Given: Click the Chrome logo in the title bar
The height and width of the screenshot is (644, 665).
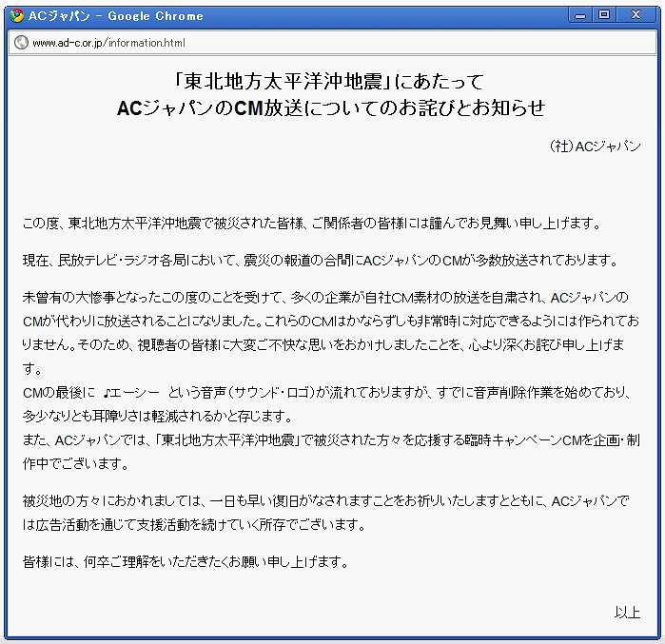Looking at the screenshot, I should [x=17, y=15].
